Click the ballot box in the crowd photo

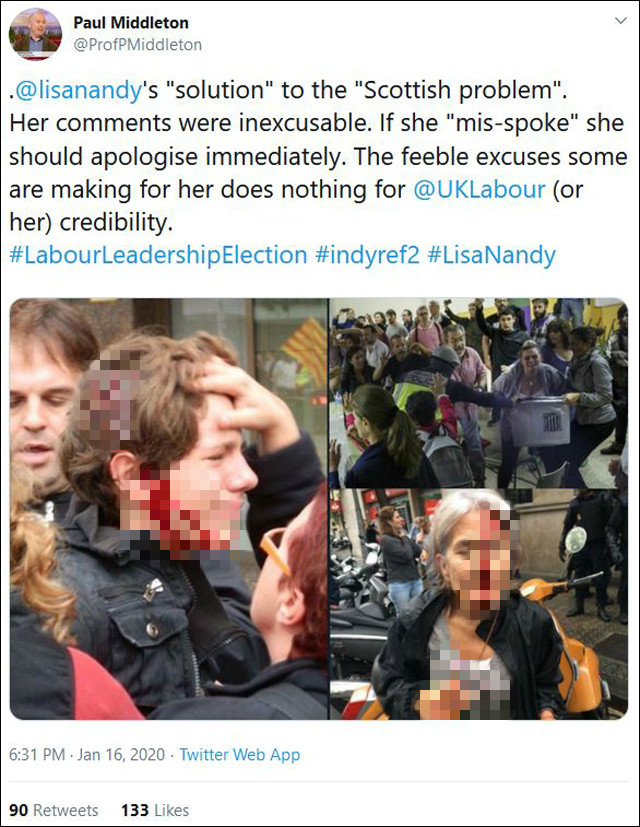(539, 422)
